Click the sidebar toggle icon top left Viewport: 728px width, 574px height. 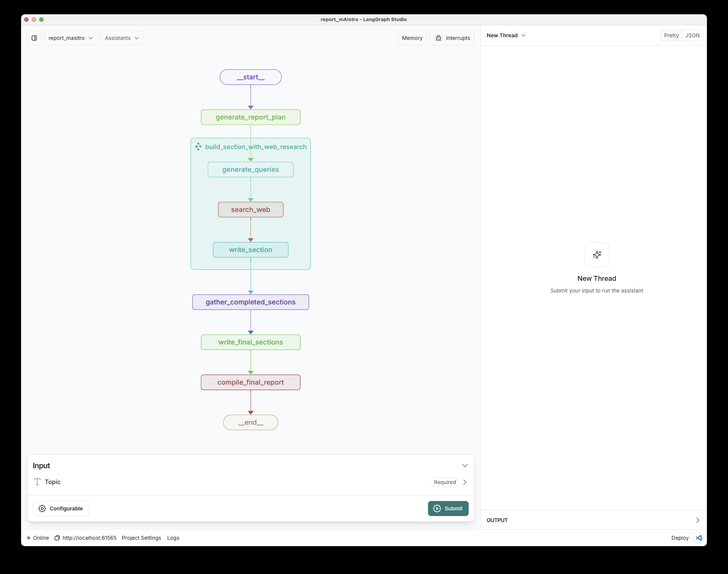(34, 38)
